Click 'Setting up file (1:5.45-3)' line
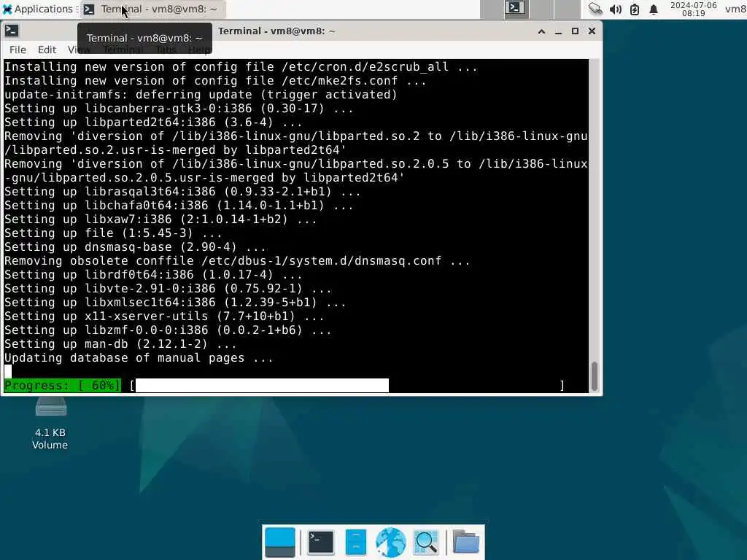The height and width of the screenshot is (560, 747). pyautogui.click(x=113, y=233)
